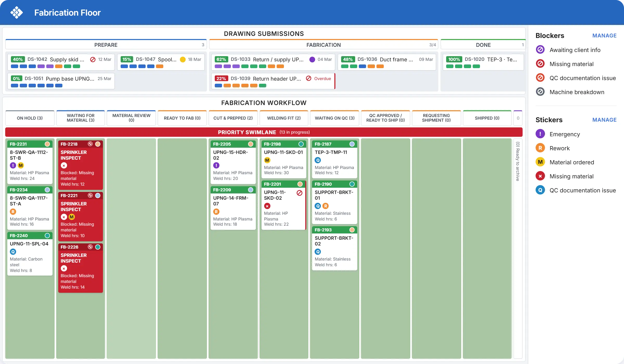Image resolution: width=624 pixels, height=364 pixels.
Task: Select the On Hold (3) column header
Action: point(30,118)
